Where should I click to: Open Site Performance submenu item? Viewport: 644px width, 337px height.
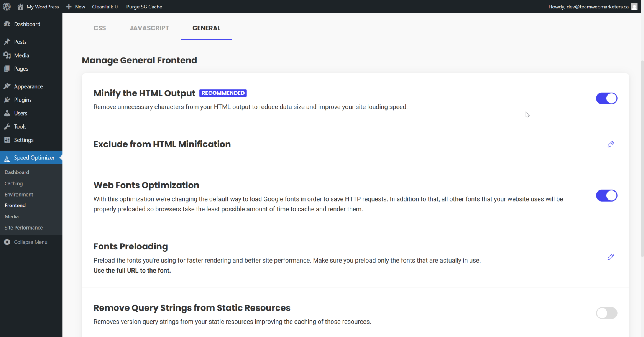pyautogui.click(x=24, y=228)
